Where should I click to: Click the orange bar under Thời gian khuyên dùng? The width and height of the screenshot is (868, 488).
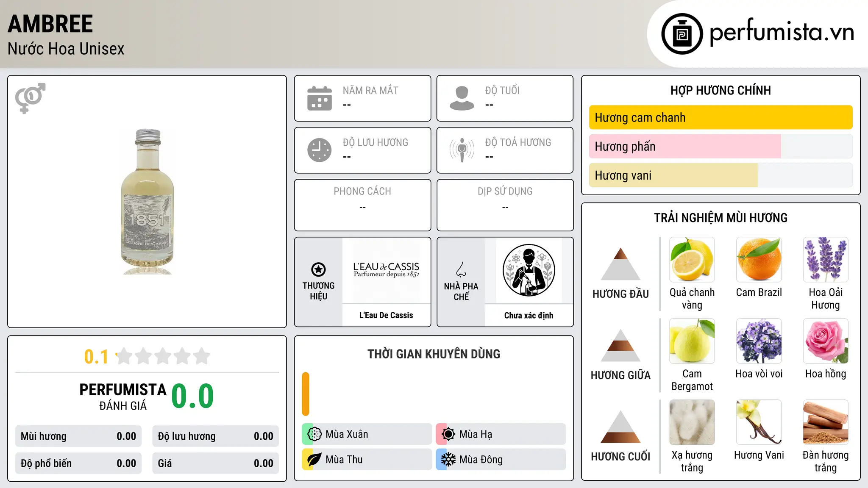coord(306,394)
